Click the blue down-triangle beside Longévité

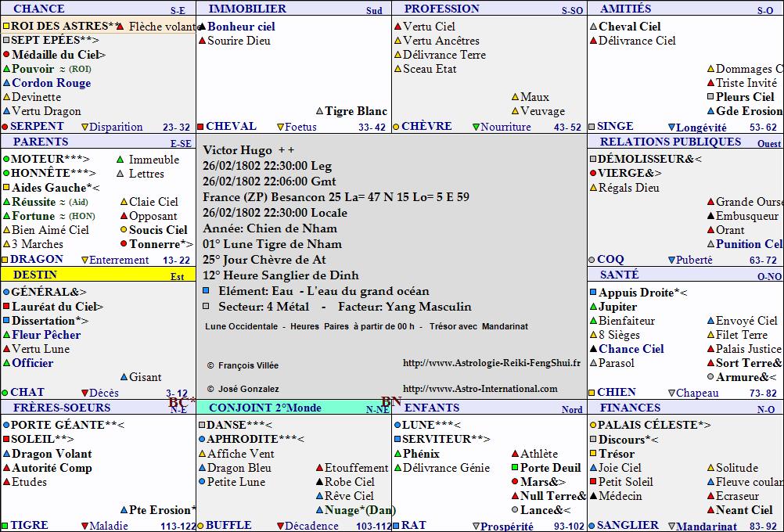(x=671, y=128)
